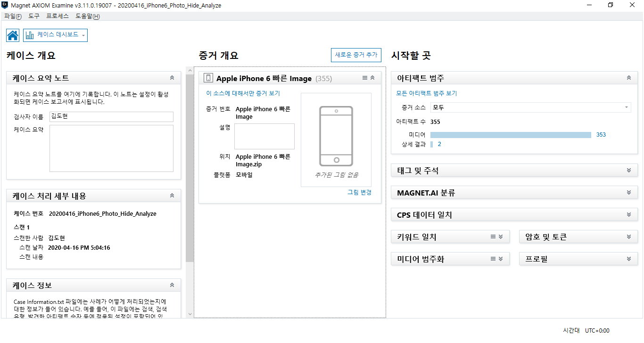Click the mobile device icon beside Apple iPhone 6
Screen dimensions: 644x343
point(208,78)
